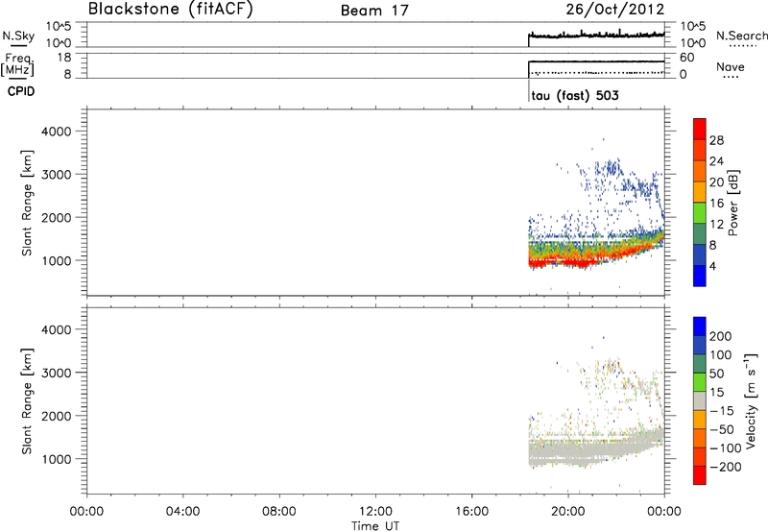Click the Slant Range label of velocity panel
768x532 pixels.
coord(27,401)
